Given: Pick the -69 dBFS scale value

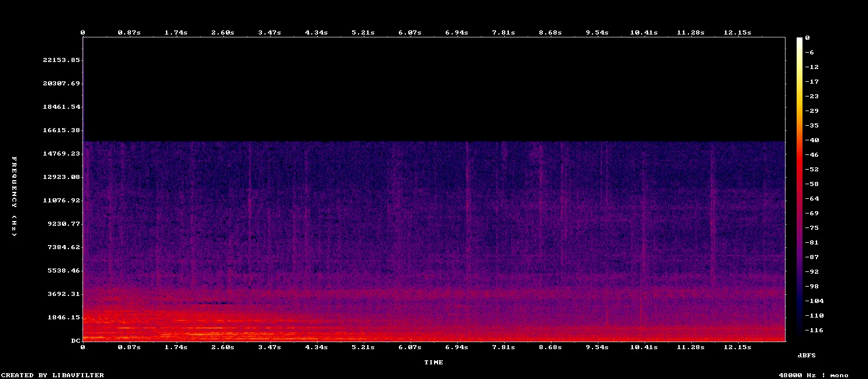Looking at the screenshot, I should click(812, 213).
